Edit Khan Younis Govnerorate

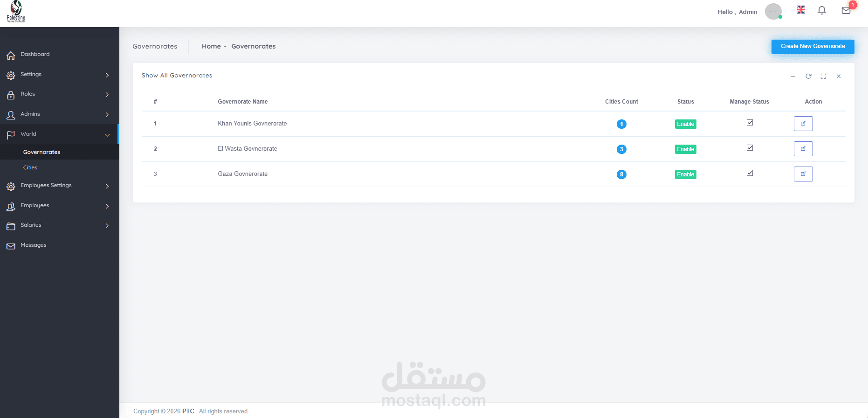click(x=803, y=124)
